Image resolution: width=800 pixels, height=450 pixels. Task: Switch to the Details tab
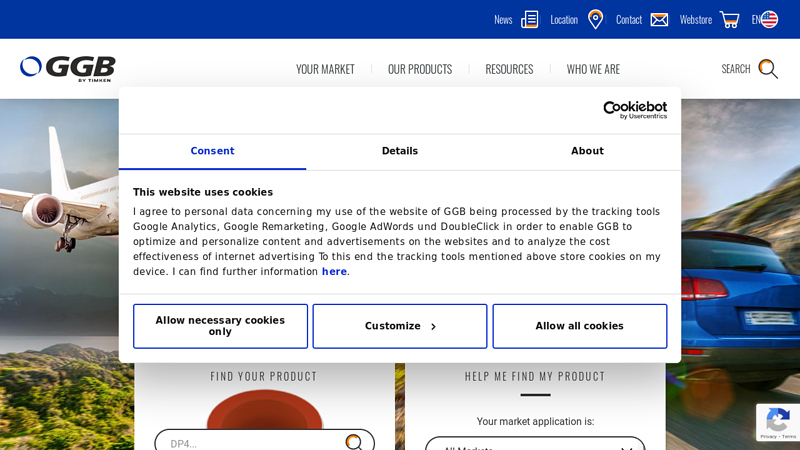[400, 151]
